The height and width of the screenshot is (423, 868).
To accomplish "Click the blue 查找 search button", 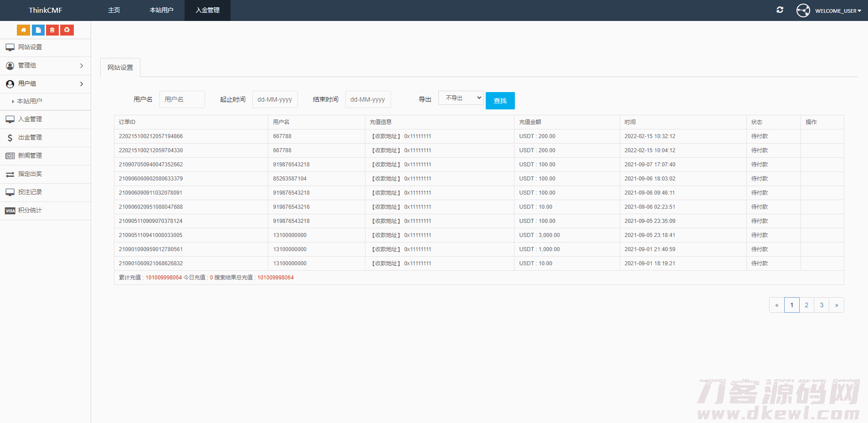I will pyautogui.click(x=500, y=101).
